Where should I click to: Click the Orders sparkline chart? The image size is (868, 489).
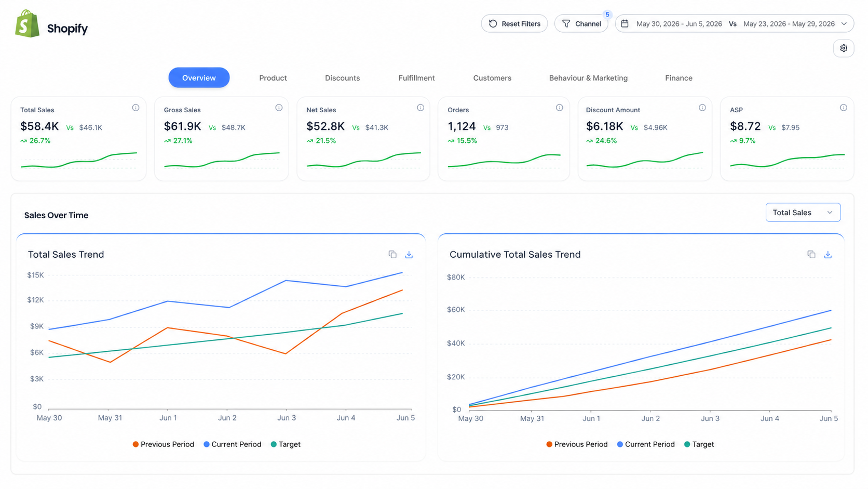pos(504,161)
